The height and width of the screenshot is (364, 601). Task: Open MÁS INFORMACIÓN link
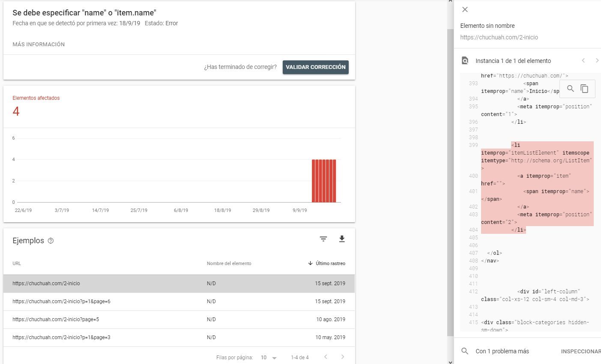click(x=39, y=44)
